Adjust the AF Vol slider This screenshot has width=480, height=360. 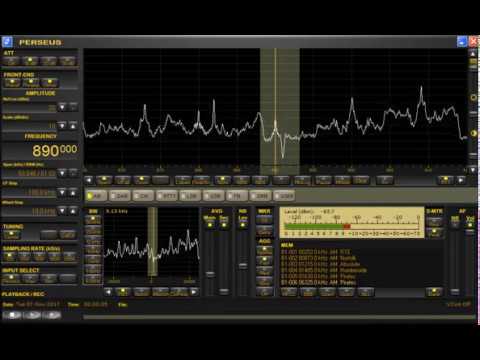point(470,231)
